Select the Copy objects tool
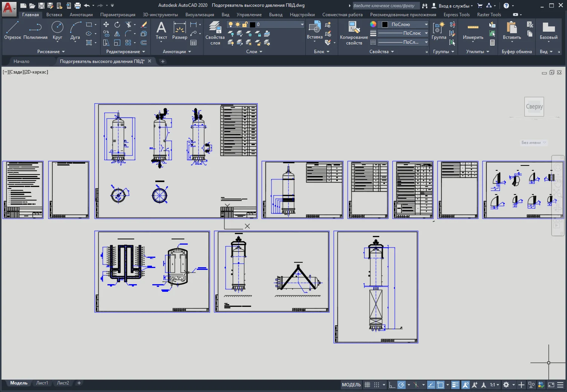Screen dimensions: 567x392 [x=106, y=34]
